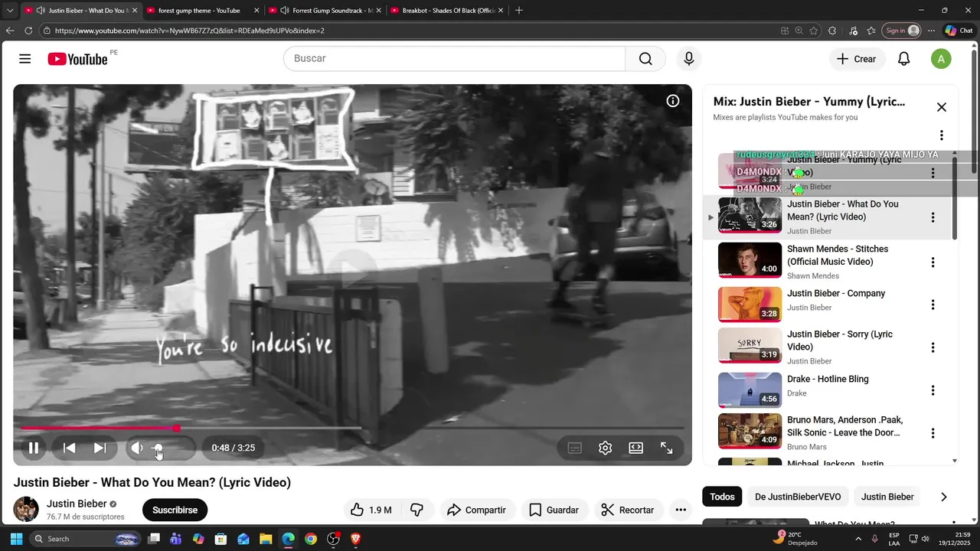This screenshot has height=551, width=980.
Task: Click the browser Sign in button
Action: (x=900, y=31)
